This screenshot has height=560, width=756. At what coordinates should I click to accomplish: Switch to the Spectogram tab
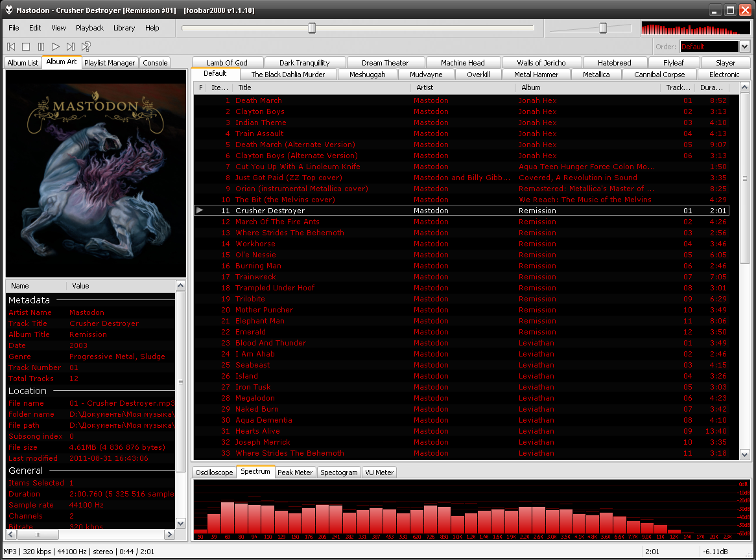point(339,472)
